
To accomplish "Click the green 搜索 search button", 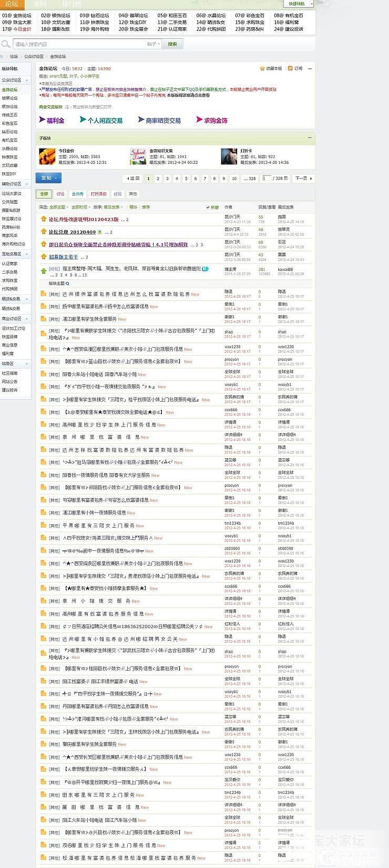I will pos(172,44).
